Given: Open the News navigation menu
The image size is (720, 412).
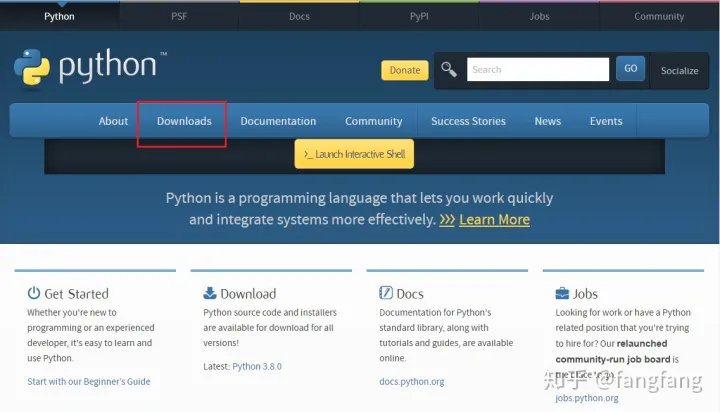Looking at the screenshot, I should (548, 121).
